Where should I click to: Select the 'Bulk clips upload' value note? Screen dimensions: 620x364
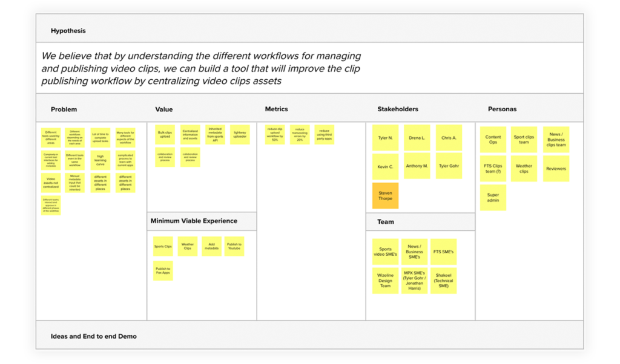click(165, 135)
